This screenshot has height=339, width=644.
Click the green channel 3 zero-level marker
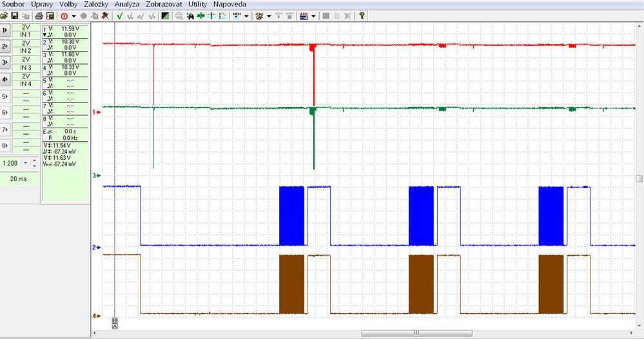pyautogui.click(x=97, y=176)
